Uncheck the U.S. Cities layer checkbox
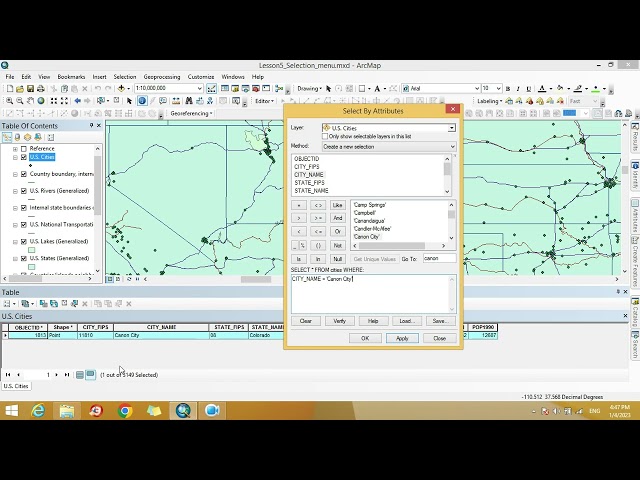 pyautogui.click(x=24, y=157)
